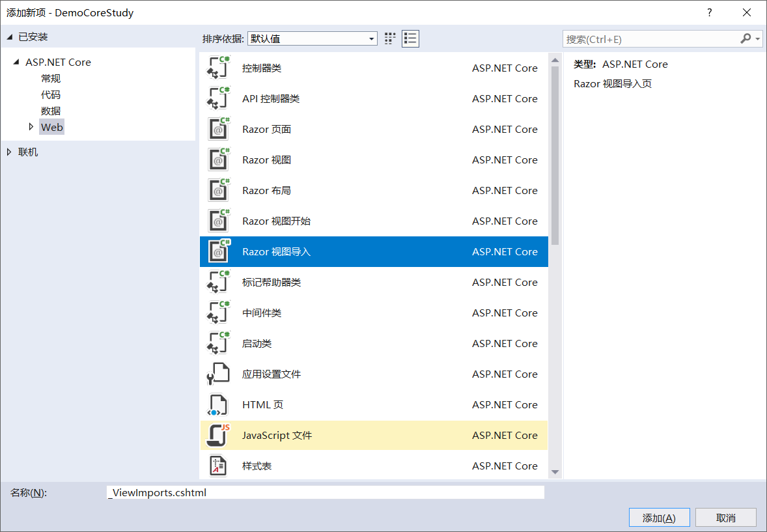Select the 中间件类 template
767x532 pixels.
coord(374,313)
